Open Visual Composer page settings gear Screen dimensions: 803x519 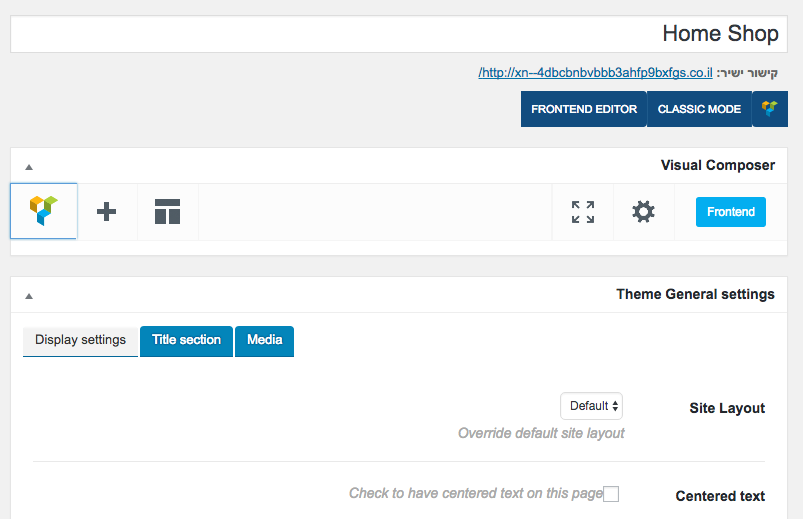pos(643,212)
